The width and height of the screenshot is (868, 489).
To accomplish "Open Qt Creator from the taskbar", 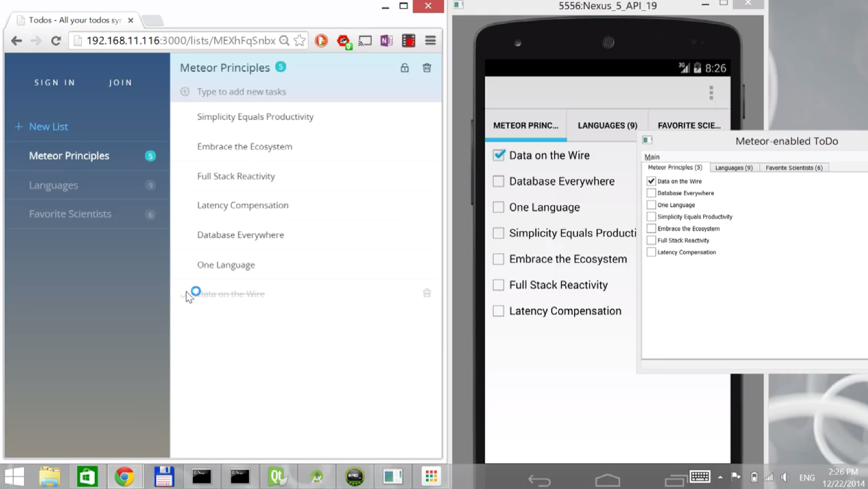I will click(278, 477).
